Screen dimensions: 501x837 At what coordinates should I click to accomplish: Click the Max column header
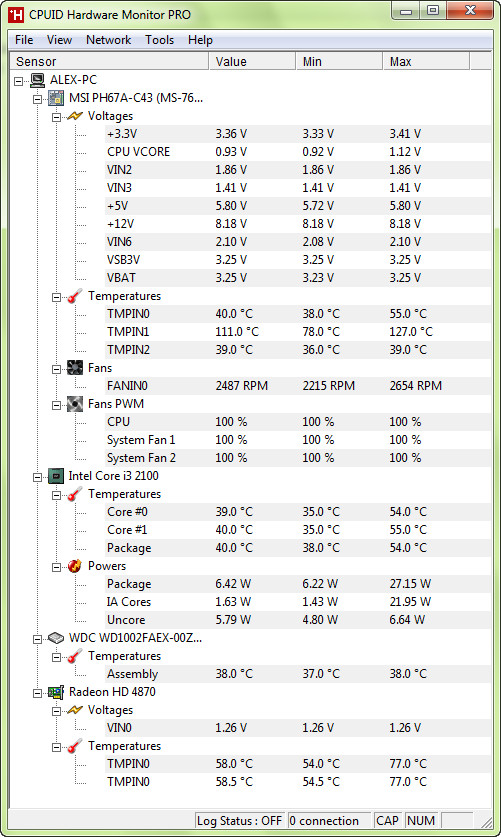click(426, 61)
